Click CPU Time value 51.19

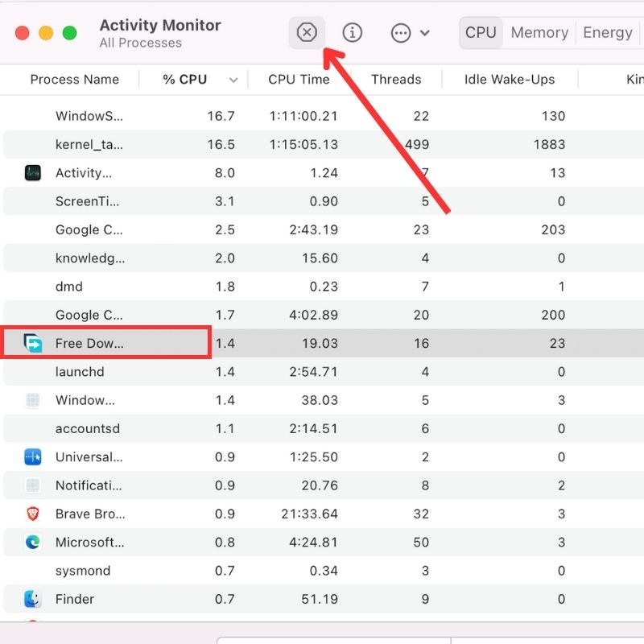pos(319,599)
